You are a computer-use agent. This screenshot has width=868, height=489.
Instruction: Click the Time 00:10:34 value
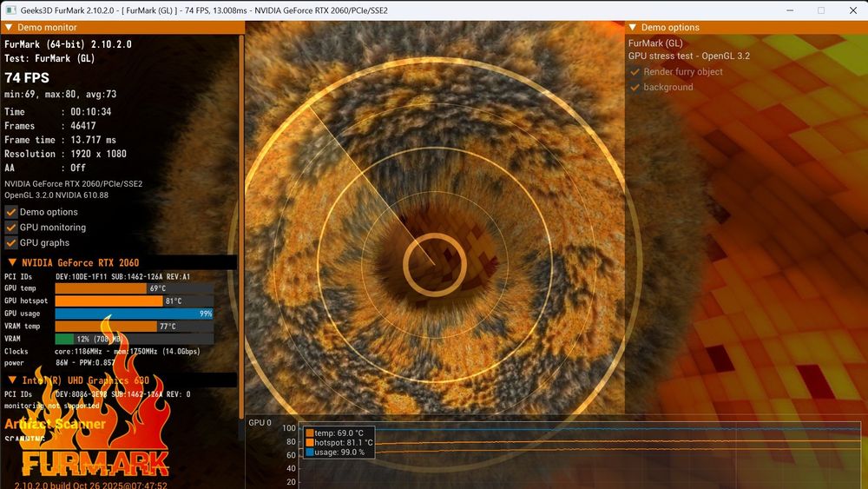click(91, 112)
